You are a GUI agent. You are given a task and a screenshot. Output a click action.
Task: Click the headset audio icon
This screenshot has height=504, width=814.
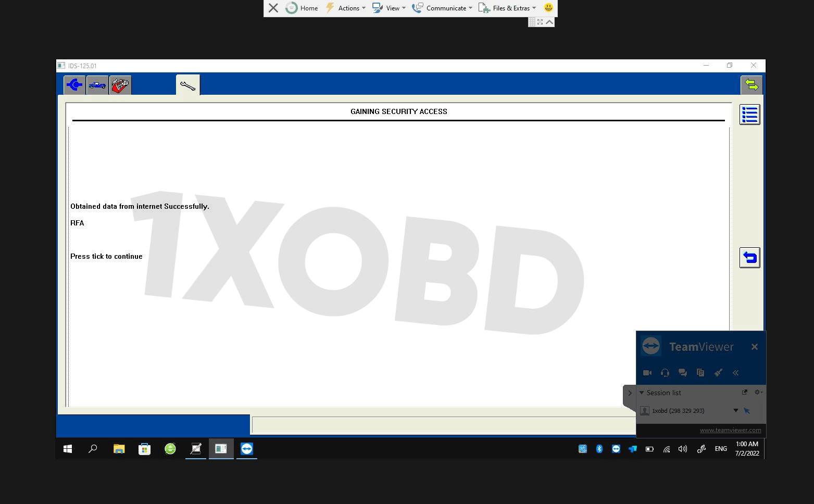pos(665,373)
